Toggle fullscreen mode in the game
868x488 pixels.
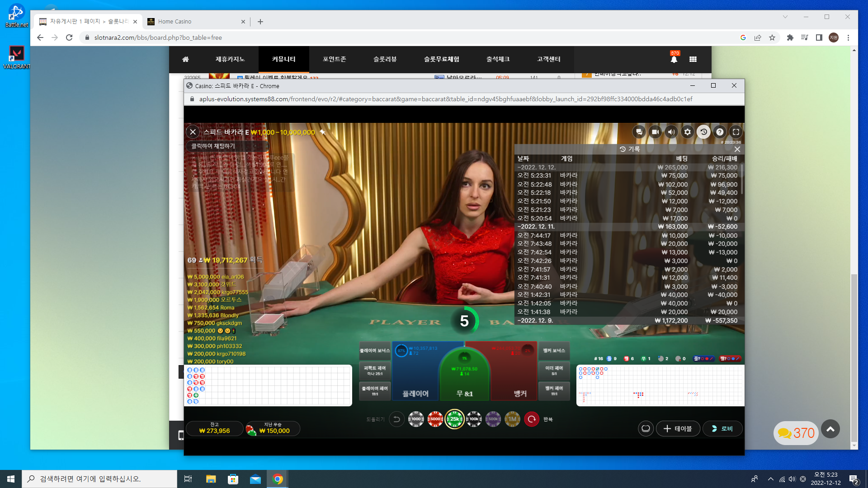coord(736,132)
